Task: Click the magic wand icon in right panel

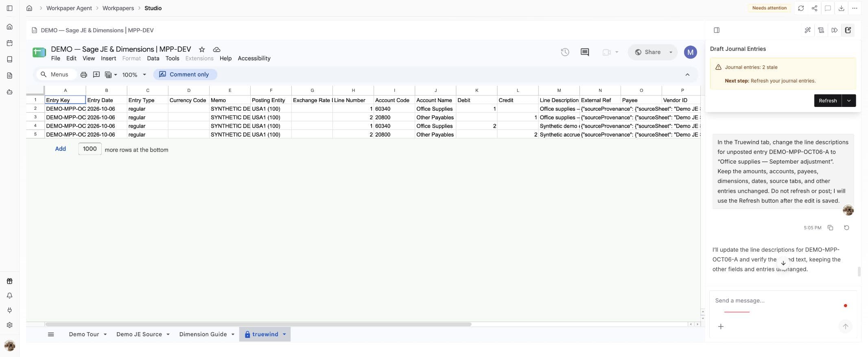Action: 808,30
